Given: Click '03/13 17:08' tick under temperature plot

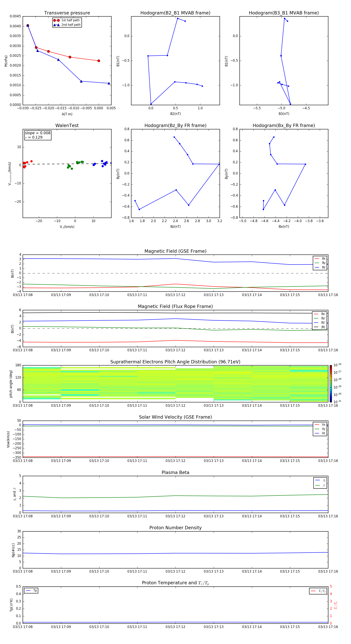Looking at the screenshot, I should (x=23, y=627).
